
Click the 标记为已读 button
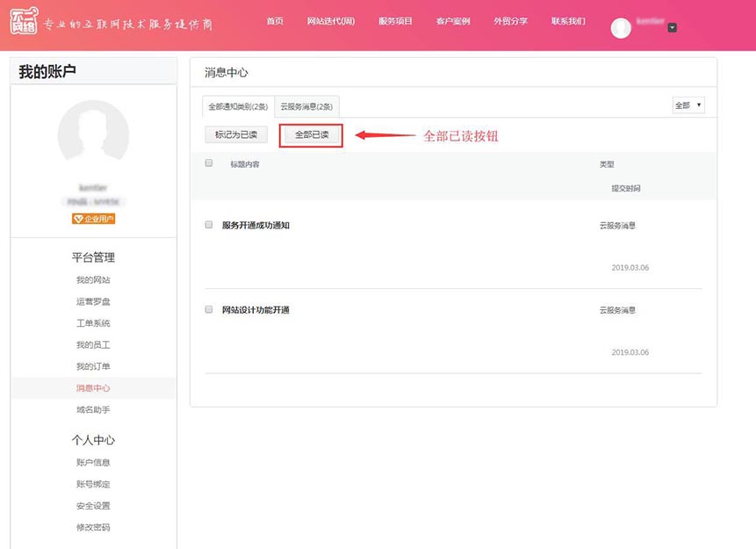click(x=236, y=135)
